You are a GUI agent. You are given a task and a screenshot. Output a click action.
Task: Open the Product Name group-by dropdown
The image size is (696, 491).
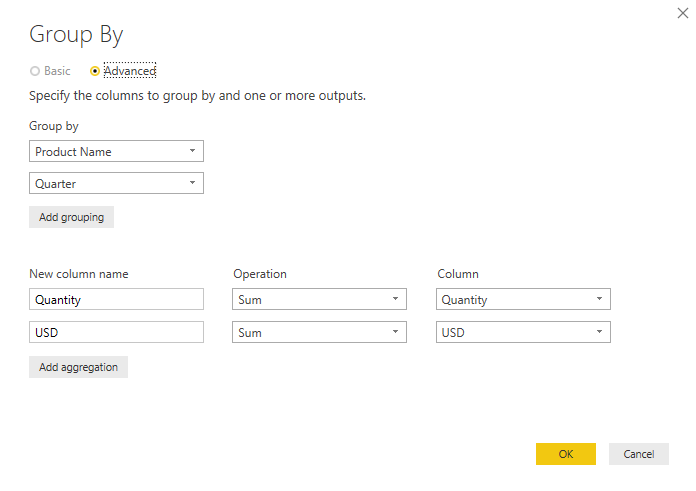pyautogui.click(x=116, y=151)
